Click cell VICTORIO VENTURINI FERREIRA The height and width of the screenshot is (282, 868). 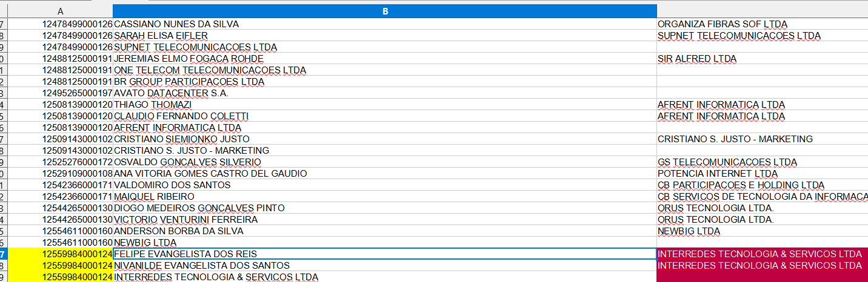point(385,220)
